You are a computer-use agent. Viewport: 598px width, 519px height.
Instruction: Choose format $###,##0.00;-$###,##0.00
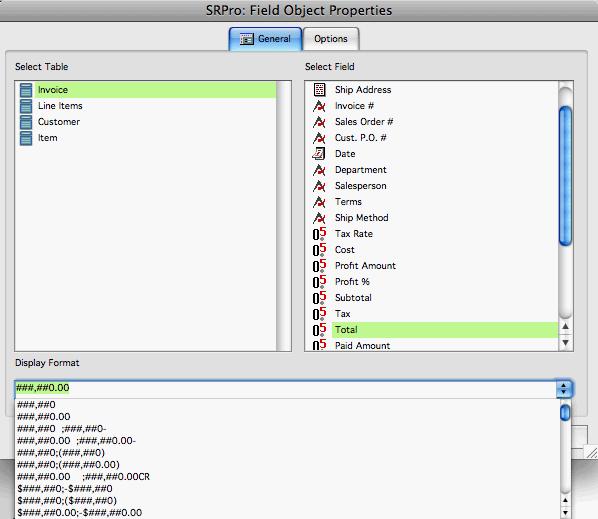[287, 513]
